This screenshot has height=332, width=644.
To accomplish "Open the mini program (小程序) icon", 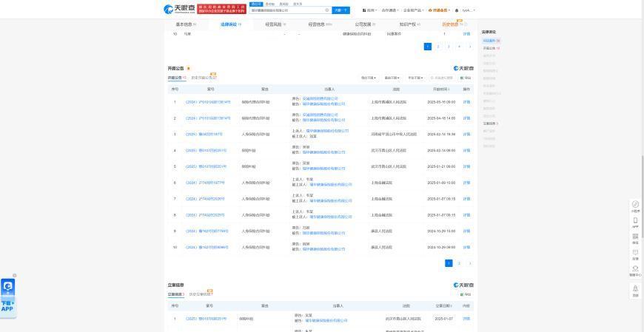I will 635,205.
